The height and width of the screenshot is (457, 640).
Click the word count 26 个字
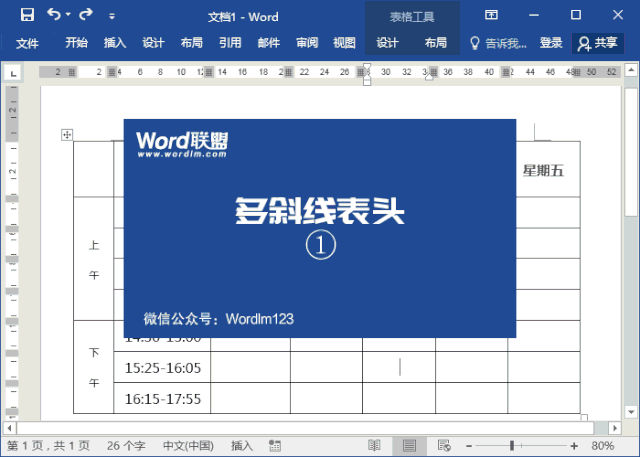tap(126, 446)
